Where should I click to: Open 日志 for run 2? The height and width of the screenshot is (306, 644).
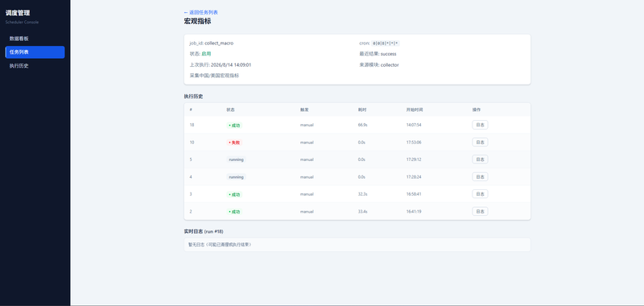tap(480, 211)
